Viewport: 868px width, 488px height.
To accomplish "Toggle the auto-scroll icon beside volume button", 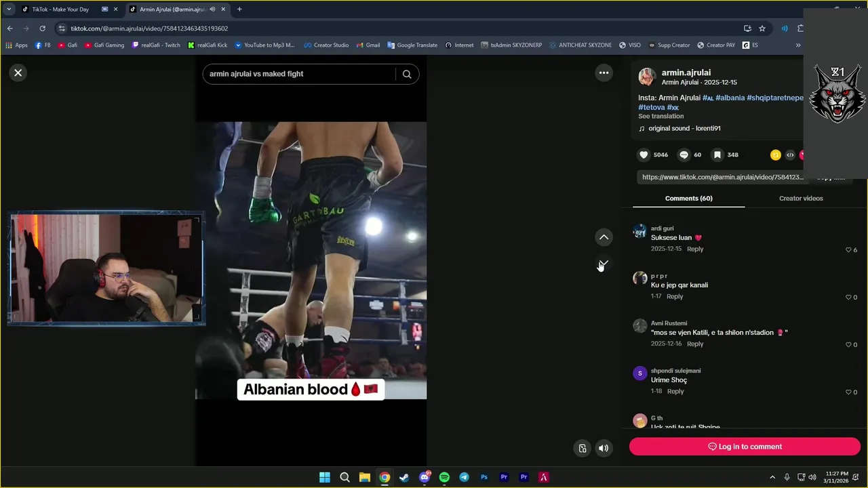I will pyautogui.click(x=583, y=448).
